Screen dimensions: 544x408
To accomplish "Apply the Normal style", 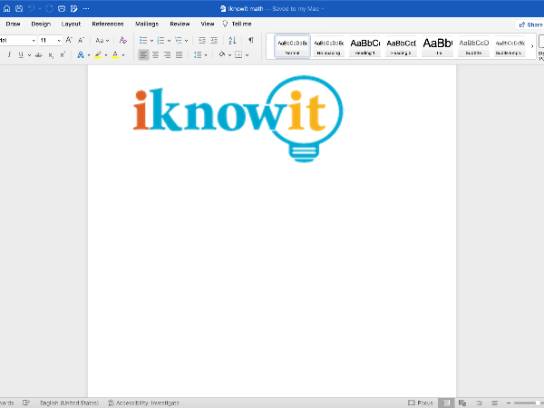I will click(292, 46).
